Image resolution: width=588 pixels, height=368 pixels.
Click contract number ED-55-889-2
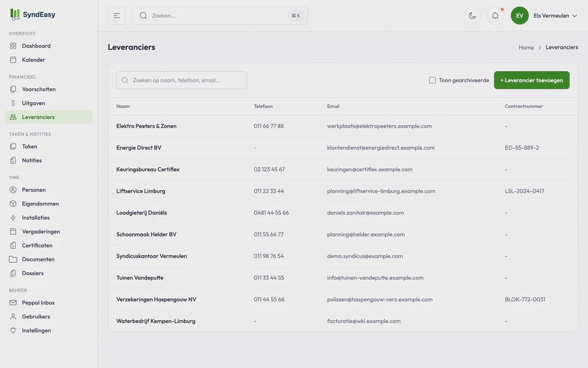coord(522,148)
